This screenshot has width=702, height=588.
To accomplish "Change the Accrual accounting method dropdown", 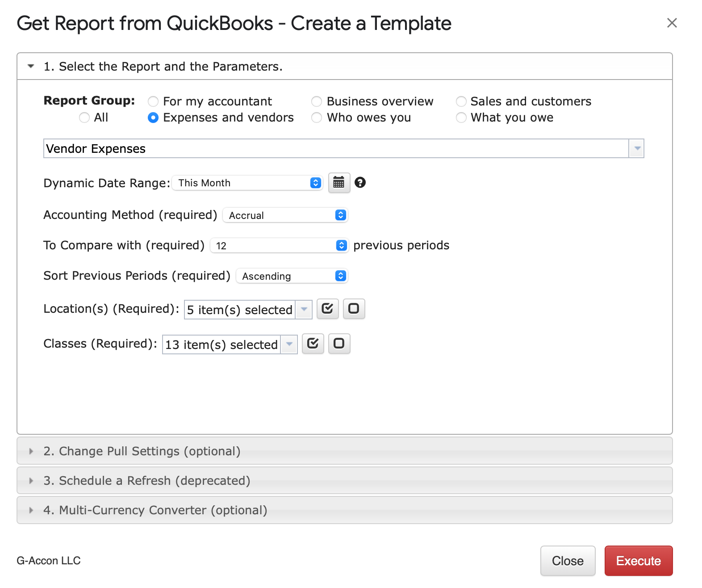I will [285, 215].
